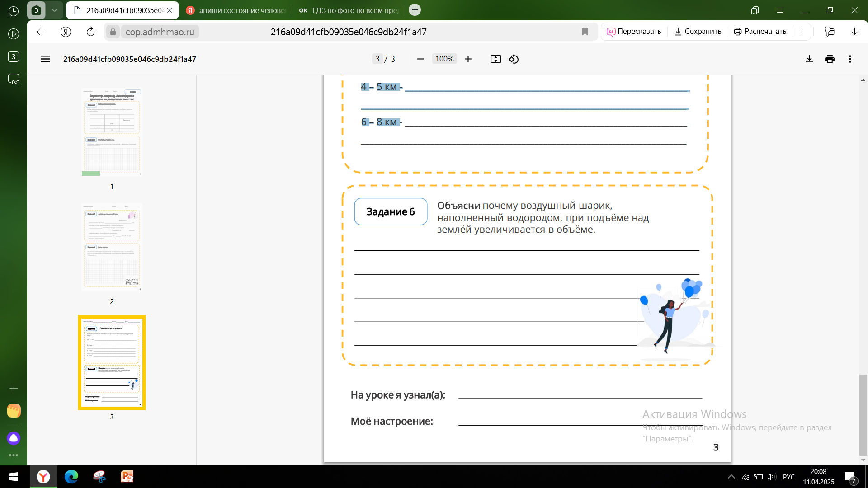
Task: Switch to the апиши состояние человека tab
Action: pos(236,10)
